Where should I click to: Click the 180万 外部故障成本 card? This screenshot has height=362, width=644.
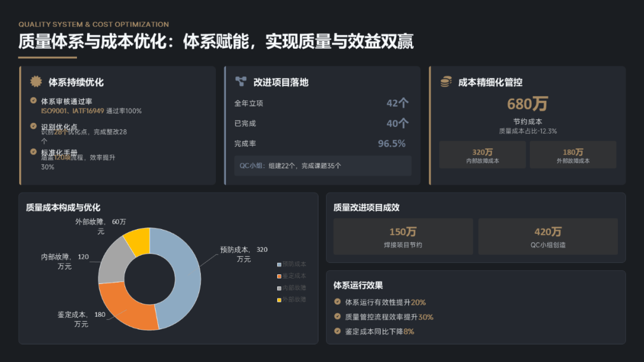[572, 155]
